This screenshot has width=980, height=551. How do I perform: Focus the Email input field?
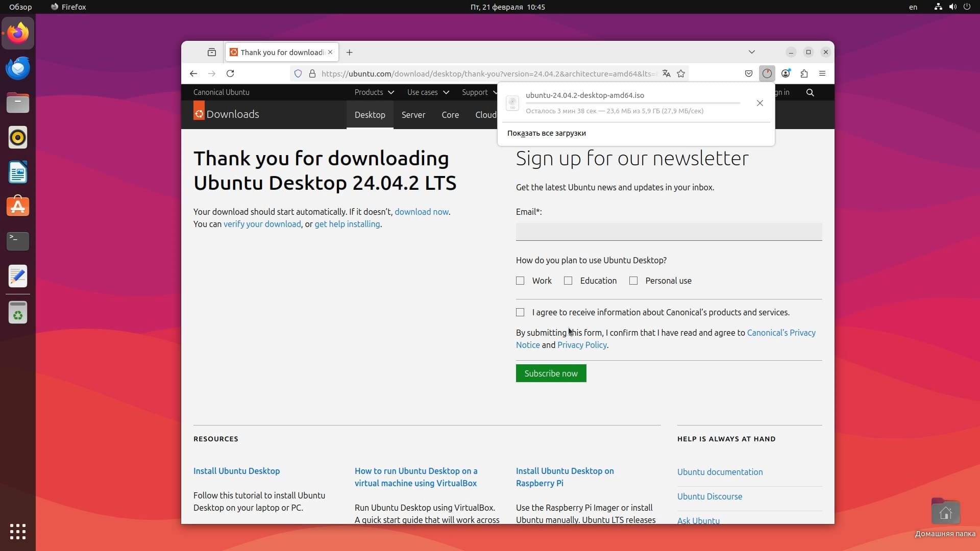[669, 232]
